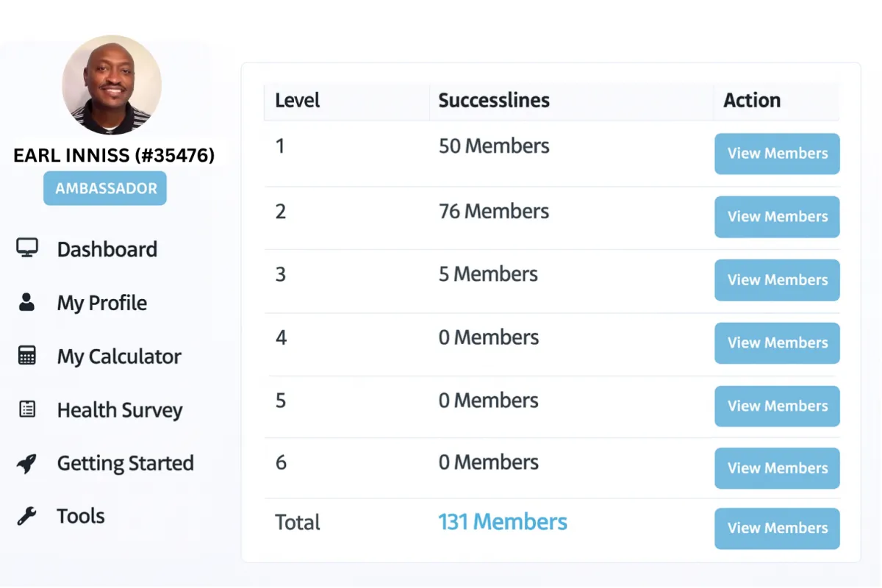View Members for Level 2
The image size is (882, 588).
[x=777, y=217]
